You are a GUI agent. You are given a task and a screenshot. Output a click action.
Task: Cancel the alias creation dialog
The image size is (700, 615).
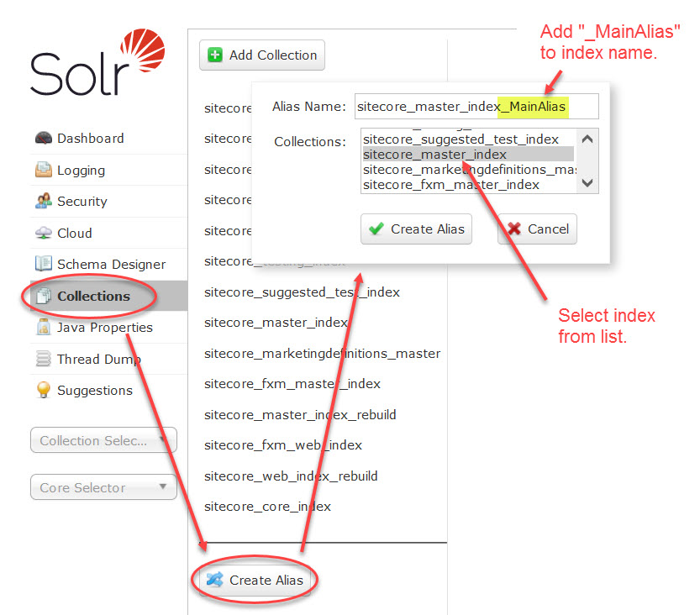click(537, 229)
